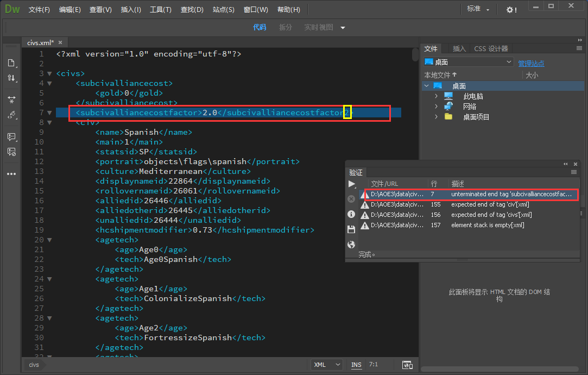Open the 查找(D) menu
Screen dimensions: 588x375
(x=192, y=10)
